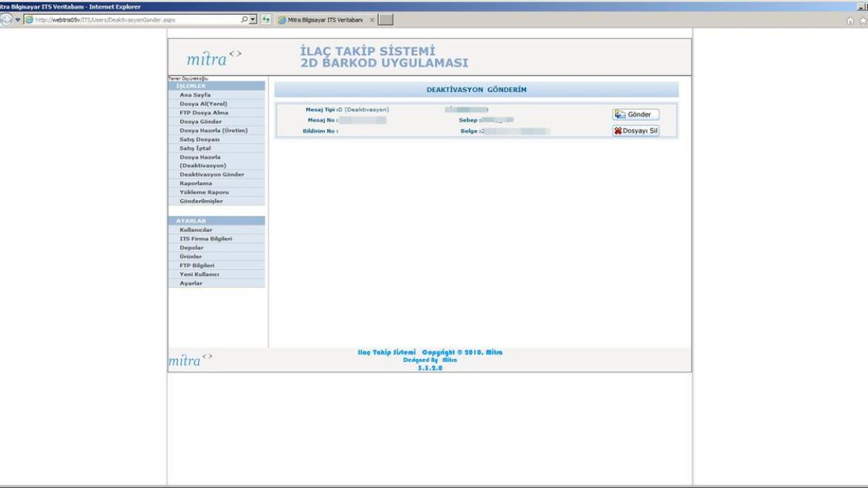Click the browser Favorites star icon

pos(863,21)
